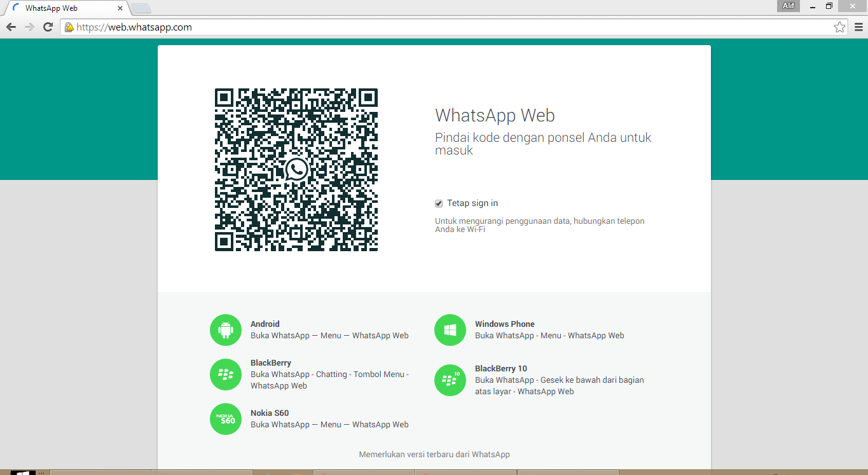Close the WhatsApp Web tab

(x=120, y=8)
